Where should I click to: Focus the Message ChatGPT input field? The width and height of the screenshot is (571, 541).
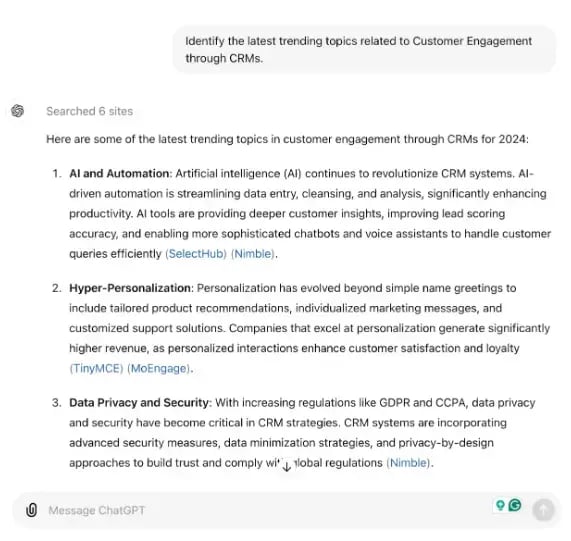[269, 510]
